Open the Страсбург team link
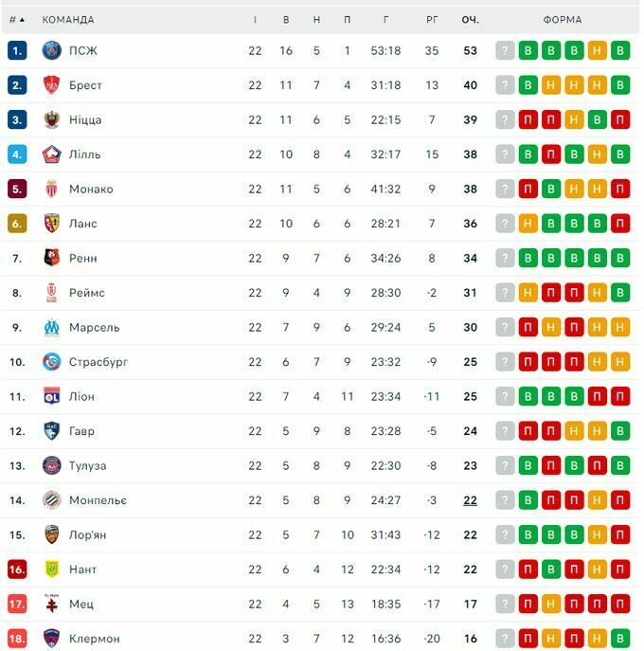 pyautogui.click(x=98, y=362)
